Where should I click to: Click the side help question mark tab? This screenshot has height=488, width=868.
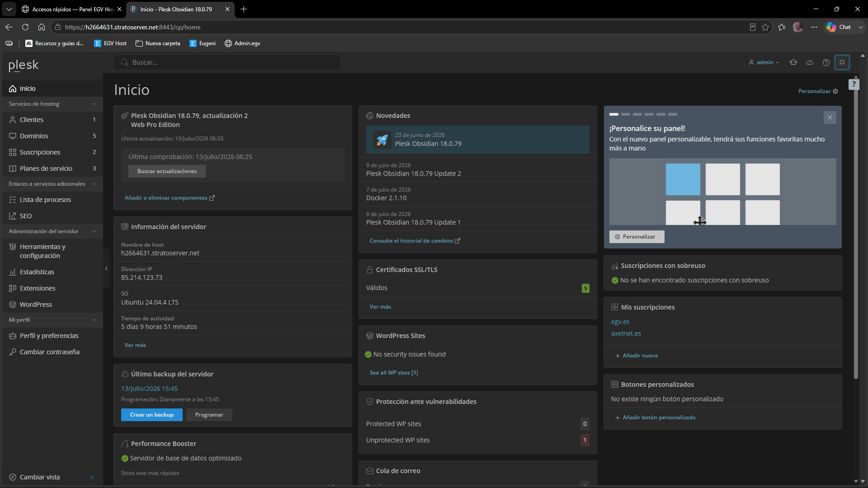tap(854, 84)
